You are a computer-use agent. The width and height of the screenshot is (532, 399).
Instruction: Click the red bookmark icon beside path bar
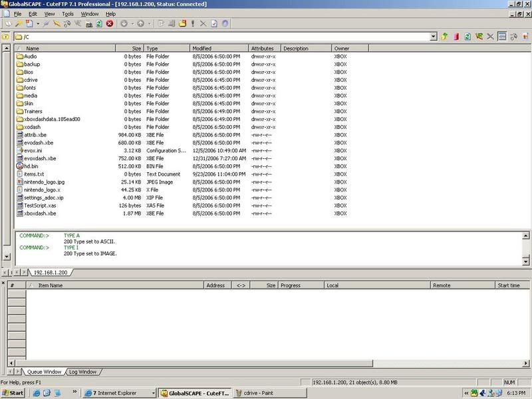point(456,37)
